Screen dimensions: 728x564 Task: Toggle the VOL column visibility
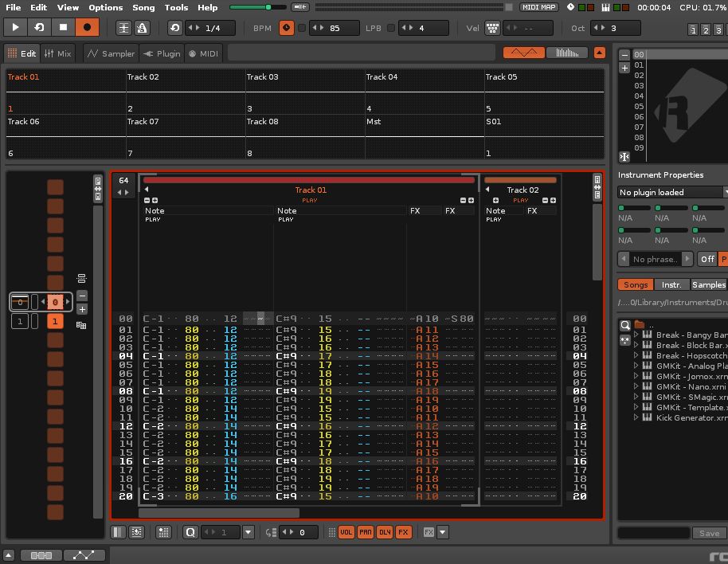click(346, 532)
